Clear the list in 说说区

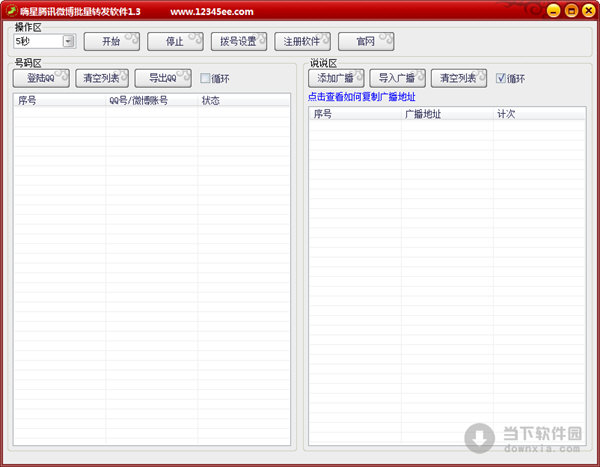pos(459,78)
